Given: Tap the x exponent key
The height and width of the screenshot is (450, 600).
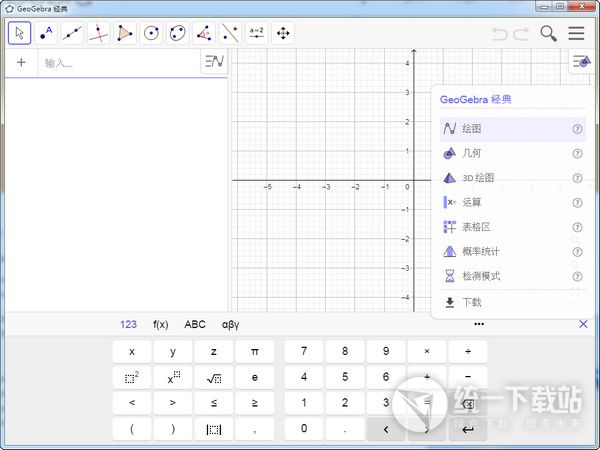Looking at the screenshot, I should (x=173, y=378).
